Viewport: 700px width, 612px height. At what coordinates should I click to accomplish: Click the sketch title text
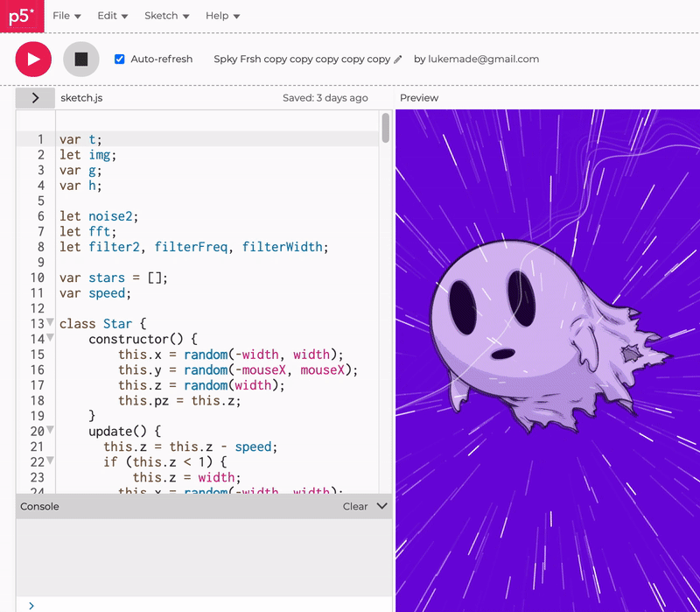(x=302, y=59)
